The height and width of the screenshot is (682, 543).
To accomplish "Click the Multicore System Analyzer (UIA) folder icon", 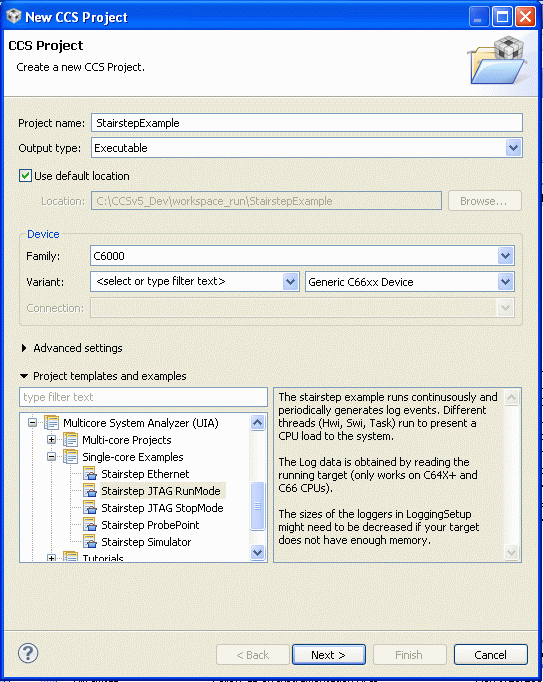I will tap(52, 422).
